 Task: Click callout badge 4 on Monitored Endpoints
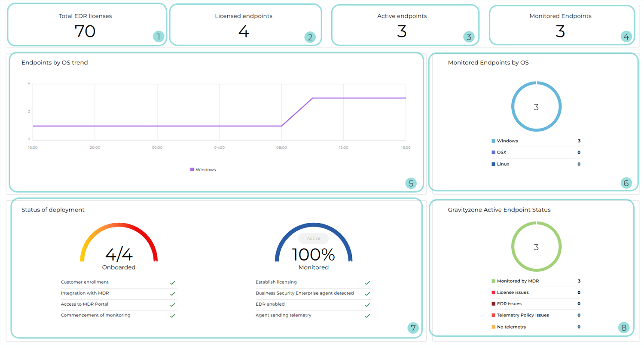626,37
